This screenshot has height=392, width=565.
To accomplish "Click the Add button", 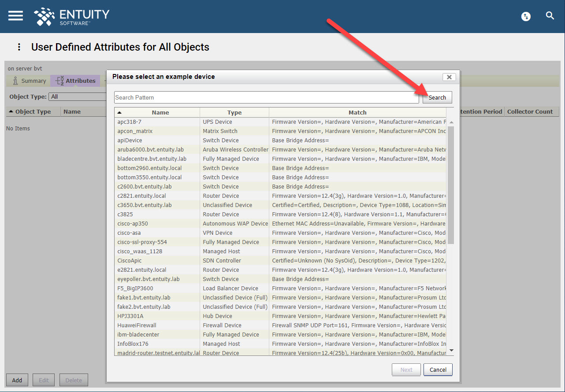I will pyautogui.click(x=17, y=380).
